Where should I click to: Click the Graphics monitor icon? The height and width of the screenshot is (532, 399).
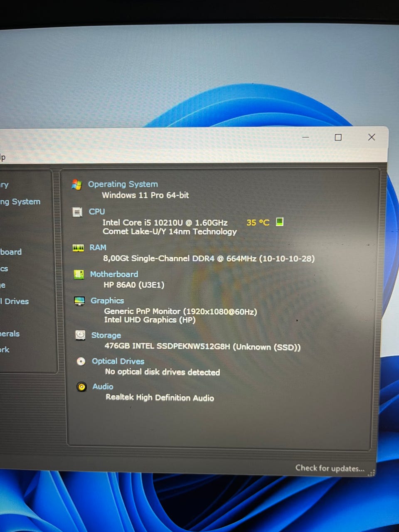click(79, 301)
